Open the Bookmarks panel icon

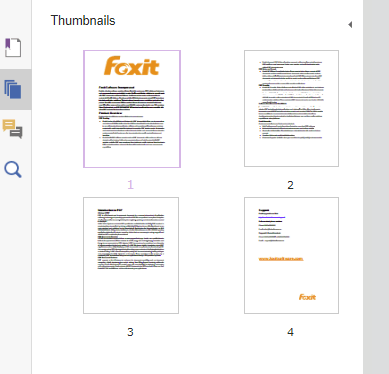(x=13, y=48)
